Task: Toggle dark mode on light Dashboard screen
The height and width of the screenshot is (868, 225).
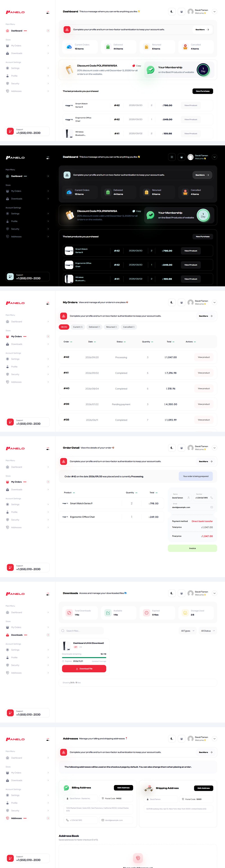Action: point(172,11)
